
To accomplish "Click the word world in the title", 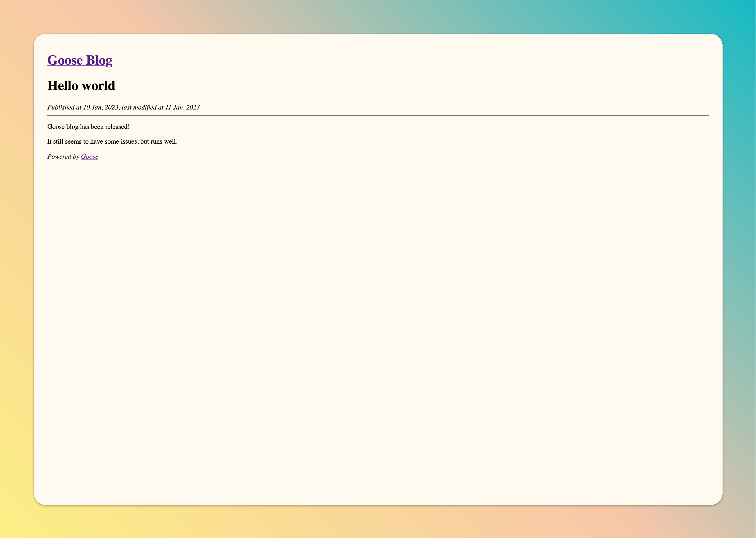I will click(x=98, y=86).
